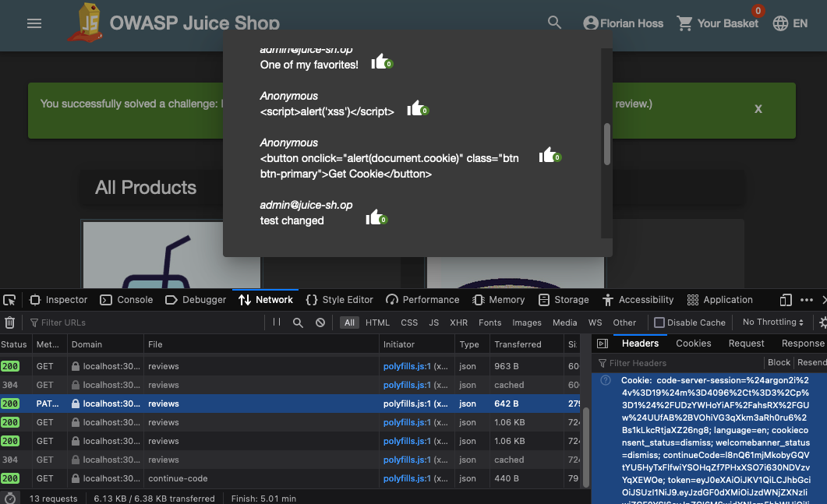Open request blocking panel
The width and height of the screenshot is (827, 504).
(x=320, y=322)
